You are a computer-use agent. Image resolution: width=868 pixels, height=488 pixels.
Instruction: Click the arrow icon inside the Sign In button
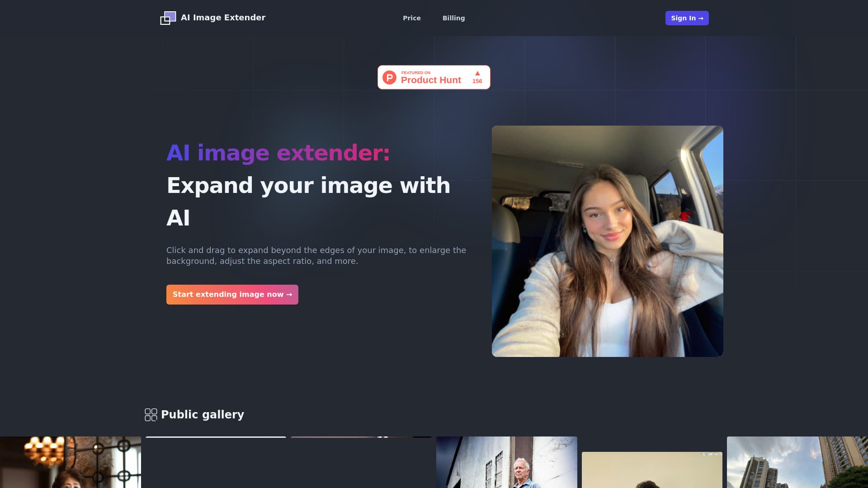[x=701, y=18]
